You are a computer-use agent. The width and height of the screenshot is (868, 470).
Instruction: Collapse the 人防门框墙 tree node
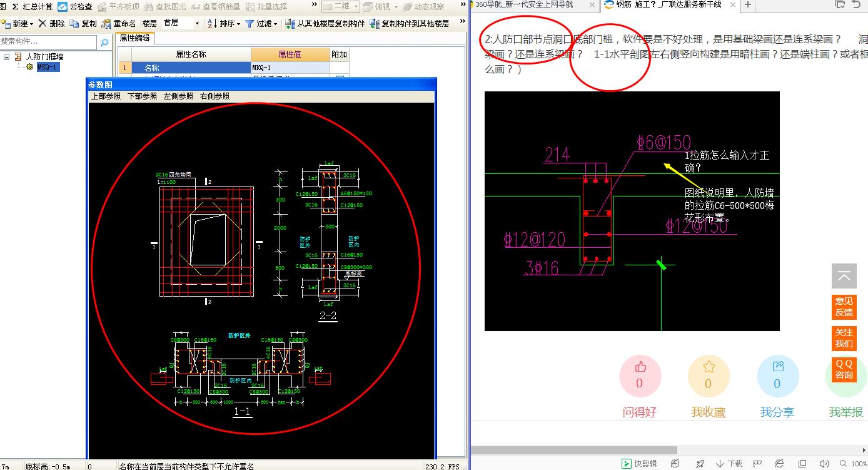click(7, 56)
